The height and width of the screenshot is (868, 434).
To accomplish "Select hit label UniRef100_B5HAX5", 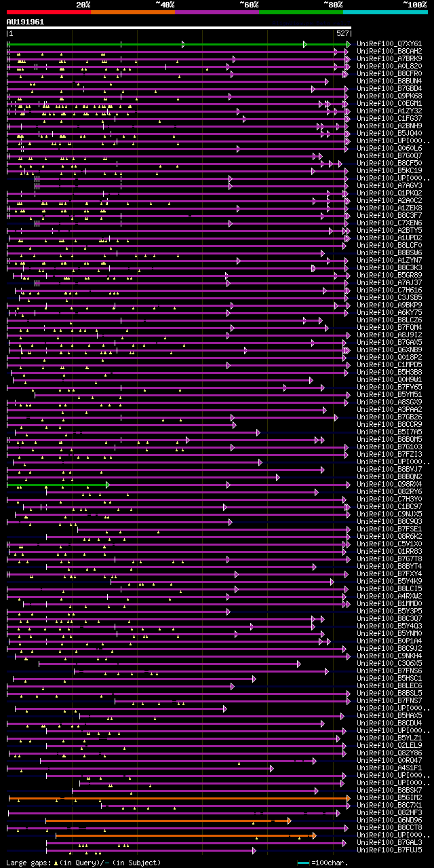I will pyautogui.click(x=389, y=716).
